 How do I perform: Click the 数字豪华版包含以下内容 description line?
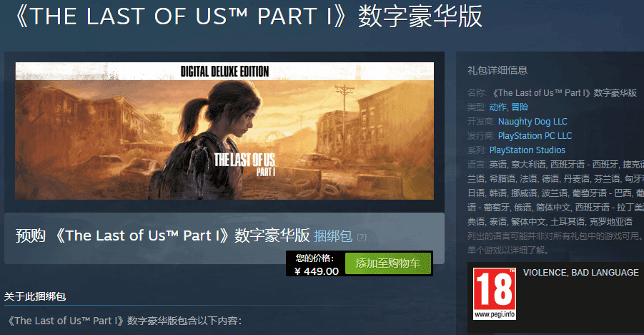pos(125,321)
